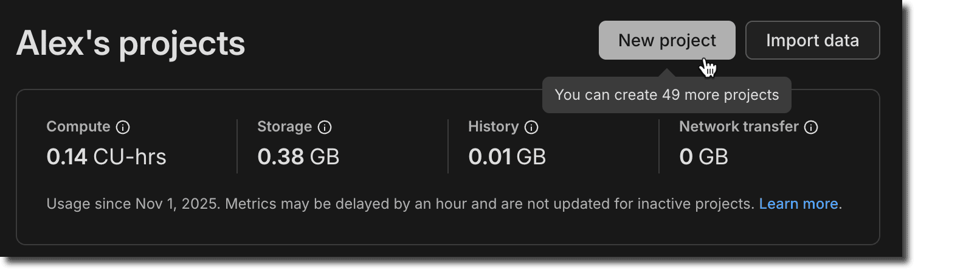Image resolution: width=980 pixels, height=269 pixels.
Task: Click the 0.01 GB history value
Action: (507, 157)
